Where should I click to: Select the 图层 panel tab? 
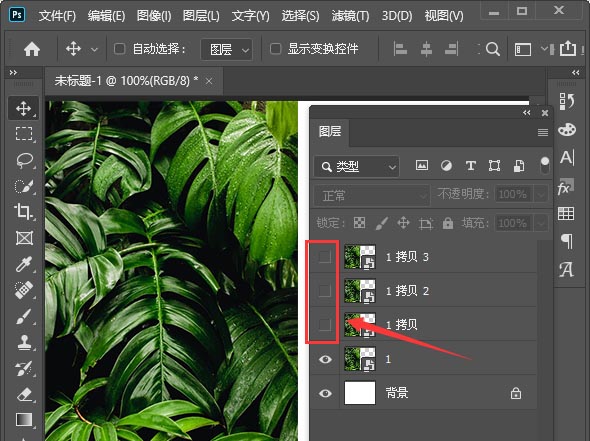click(x=330, y=132)
